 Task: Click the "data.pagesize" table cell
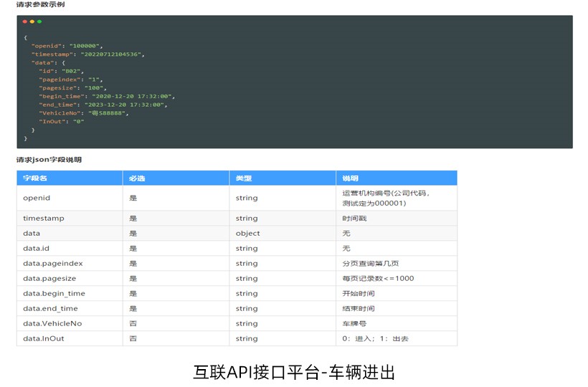[49, 278]
